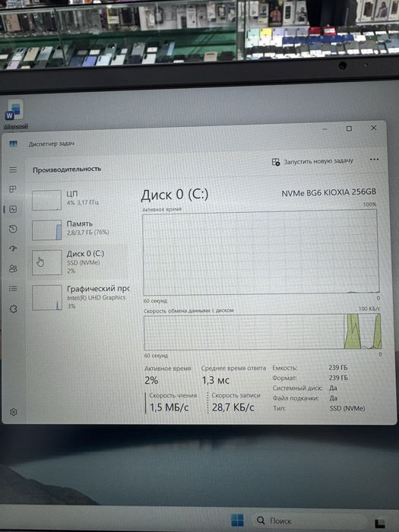Screen dimensions: 399x532
Task: Click the Task Manager title bar icon
Action: tap(13, 144)
